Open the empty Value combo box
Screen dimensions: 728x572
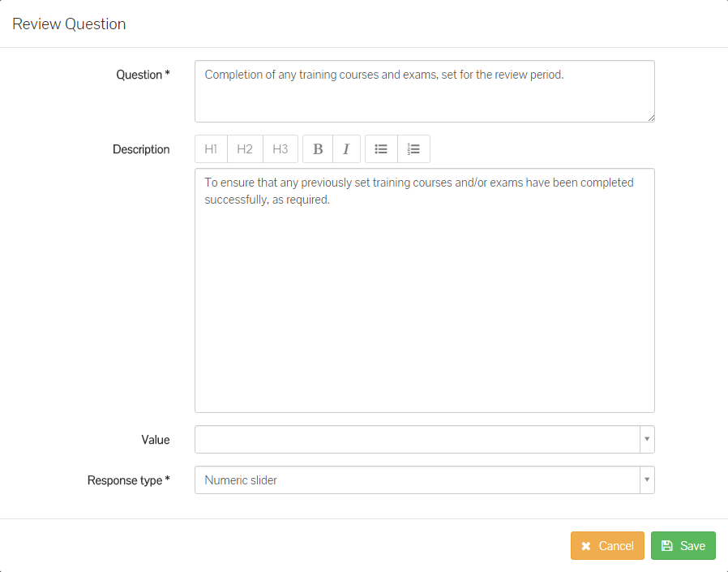click(418, 440)
